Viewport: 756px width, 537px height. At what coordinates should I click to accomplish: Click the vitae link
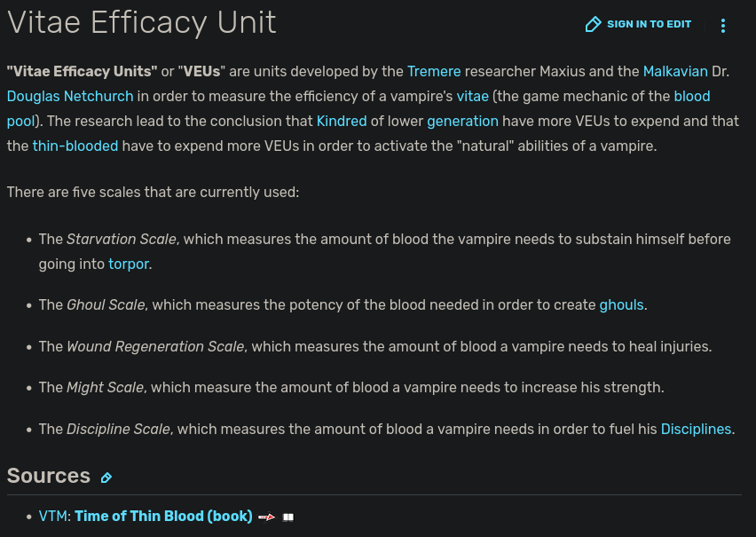473,96
